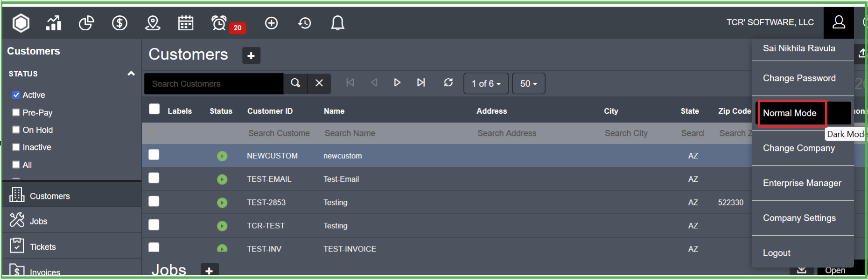Click the dollar sign billing icon
Screen dimensions: 868x280
pyautogui.click(x=119, y=23)
